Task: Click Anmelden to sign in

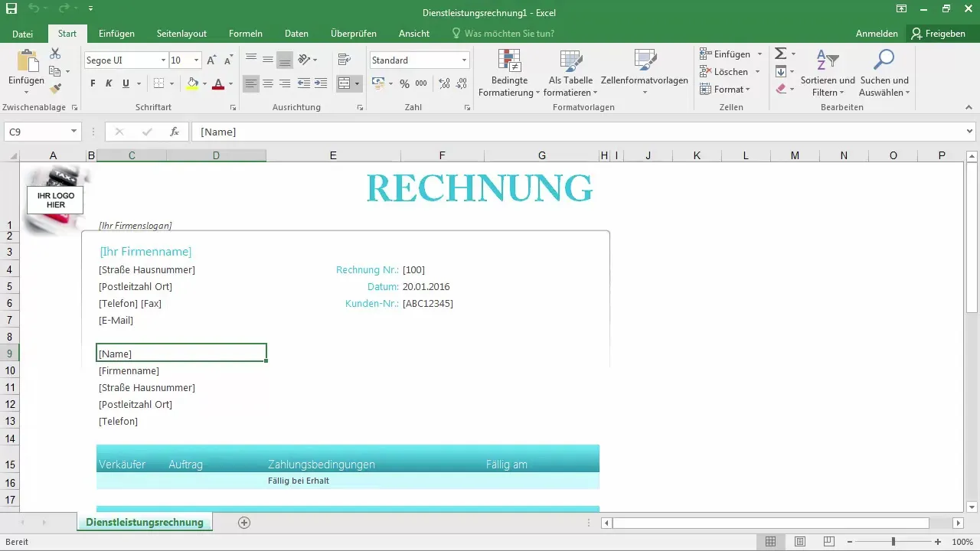Action: pos(877,34)
